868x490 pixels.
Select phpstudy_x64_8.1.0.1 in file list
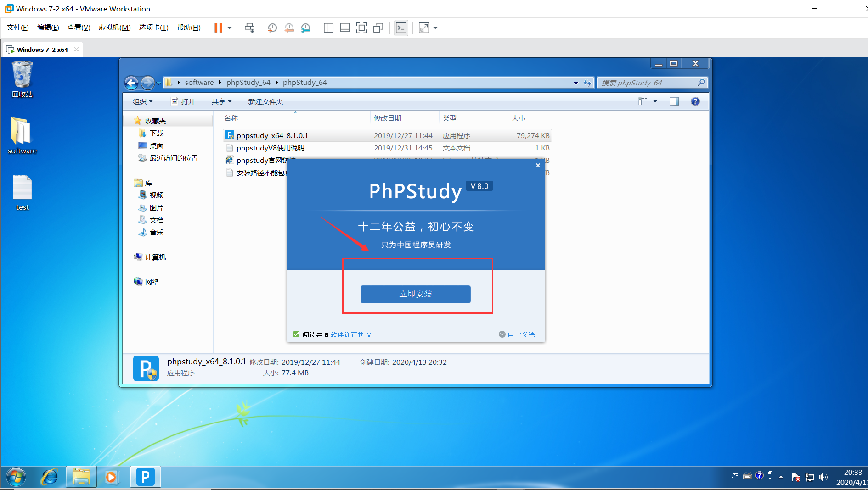point(387,136)
